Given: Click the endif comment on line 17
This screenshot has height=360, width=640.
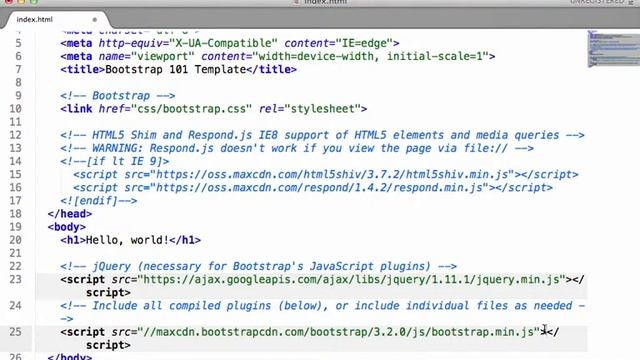Looking at the screenshot, I should (99, 201).
